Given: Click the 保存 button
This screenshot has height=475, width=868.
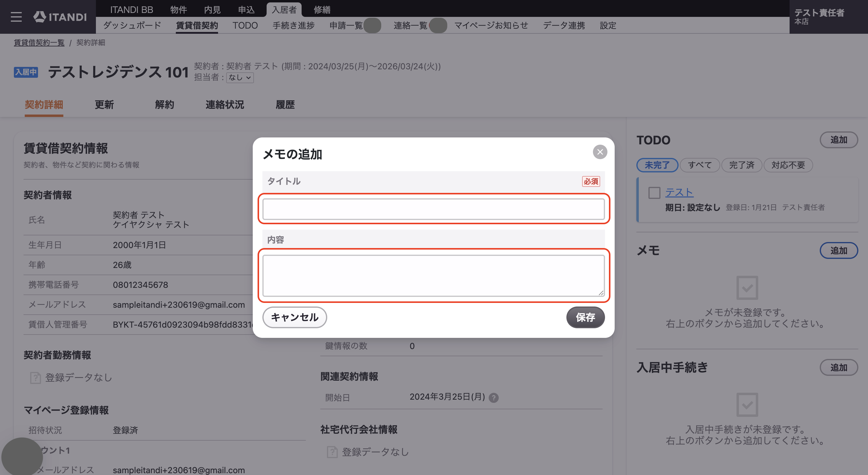Looking at the screenshot, I should click(585, 317).
